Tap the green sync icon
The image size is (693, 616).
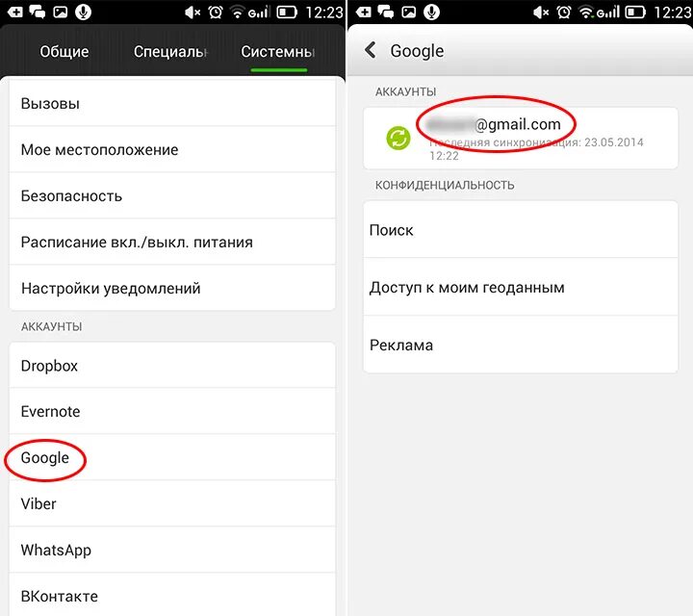pos(398,138)
